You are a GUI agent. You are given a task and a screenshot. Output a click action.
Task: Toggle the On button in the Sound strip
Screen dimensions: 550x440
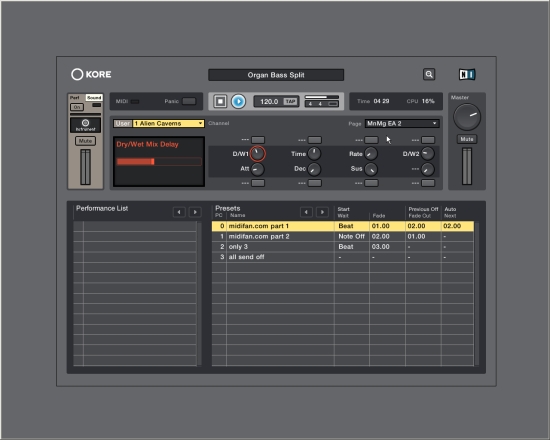click(77, 107)
